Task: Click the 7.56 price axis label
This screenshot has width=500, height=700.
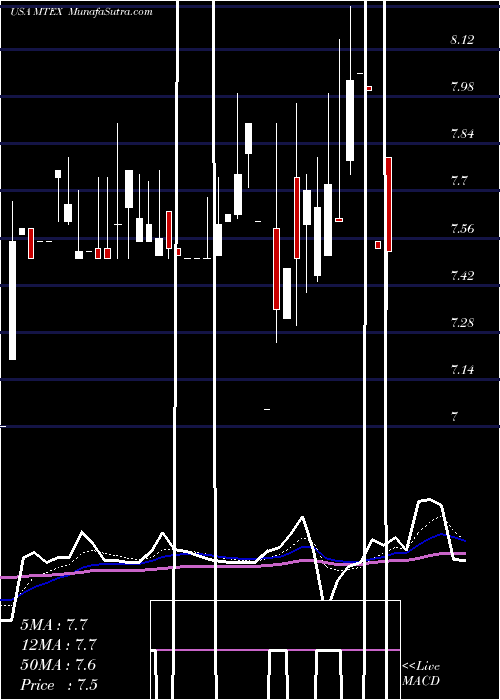Action: pos(462,229)
